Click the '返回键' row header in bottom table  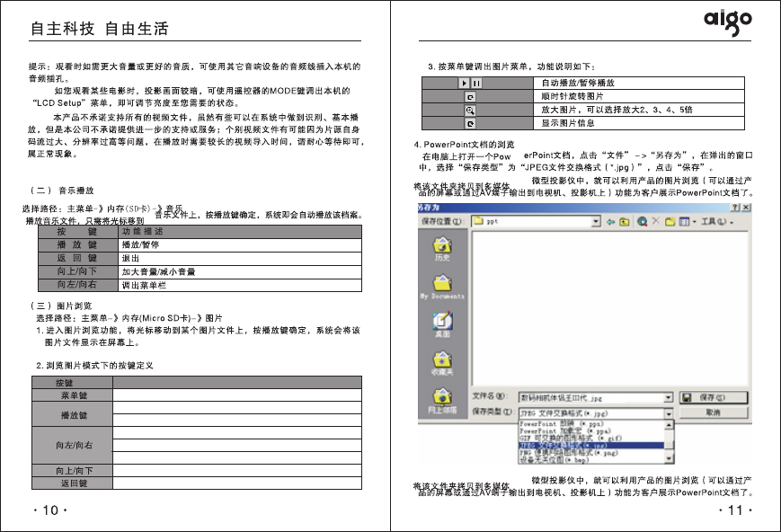pyautogui.click(x=72, y=483)
